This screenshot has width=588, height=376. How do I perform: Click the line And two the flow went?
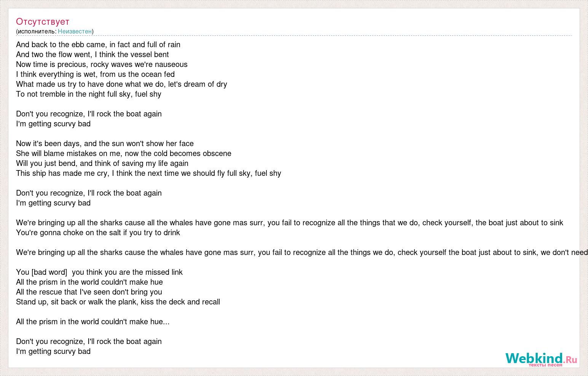click(x=92, y=54)
